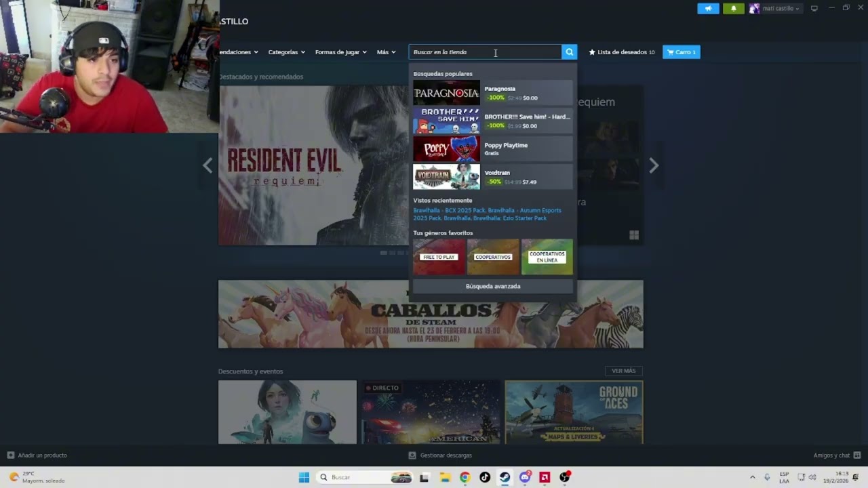Click the Windows platform icon on carousel
This screenshot has width=868, height=488.
[x=634, y=235]
